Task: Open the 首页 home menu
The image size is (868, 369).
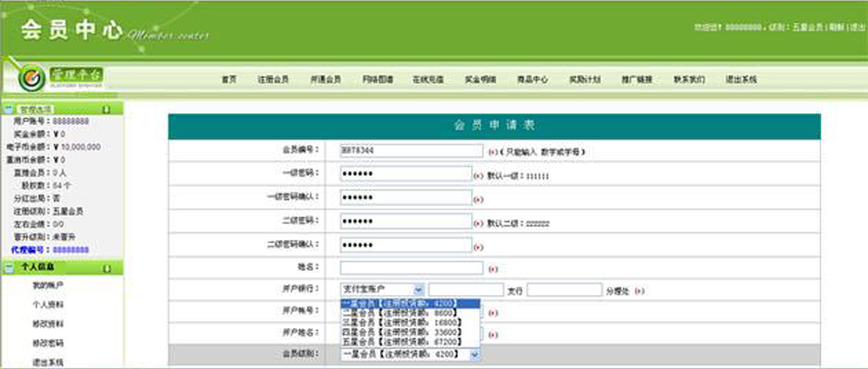Action: pos(229,80)
